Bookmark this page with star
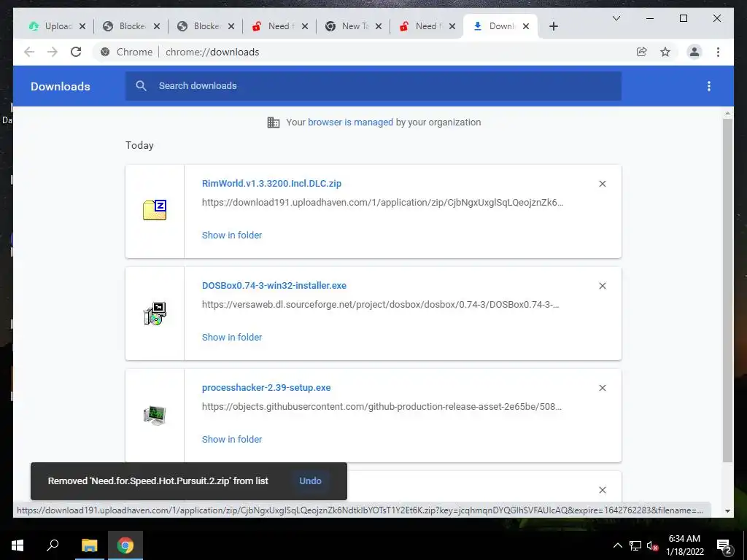The height and width of the screenshot is (560, 747). (665, 52)
